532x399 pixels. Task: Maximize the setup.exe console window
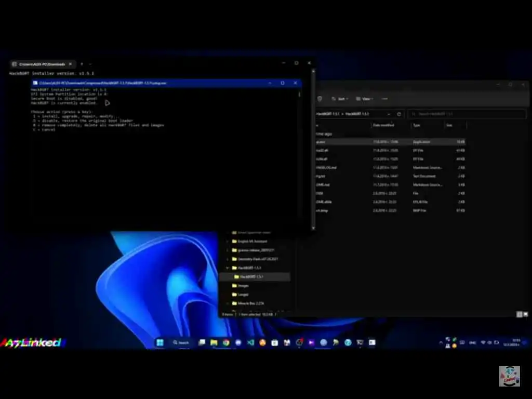(x=283, y=83)
